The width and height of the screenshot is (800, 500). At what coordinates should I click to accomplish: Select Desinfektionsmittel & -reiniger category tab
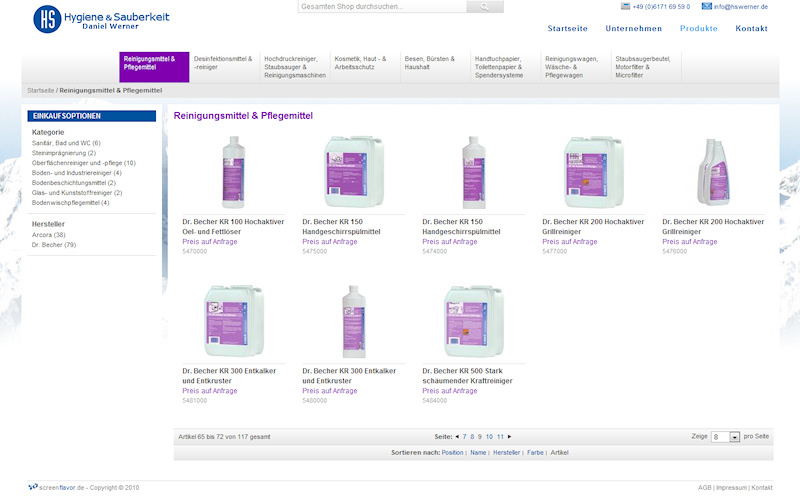[x=224, y=67]
